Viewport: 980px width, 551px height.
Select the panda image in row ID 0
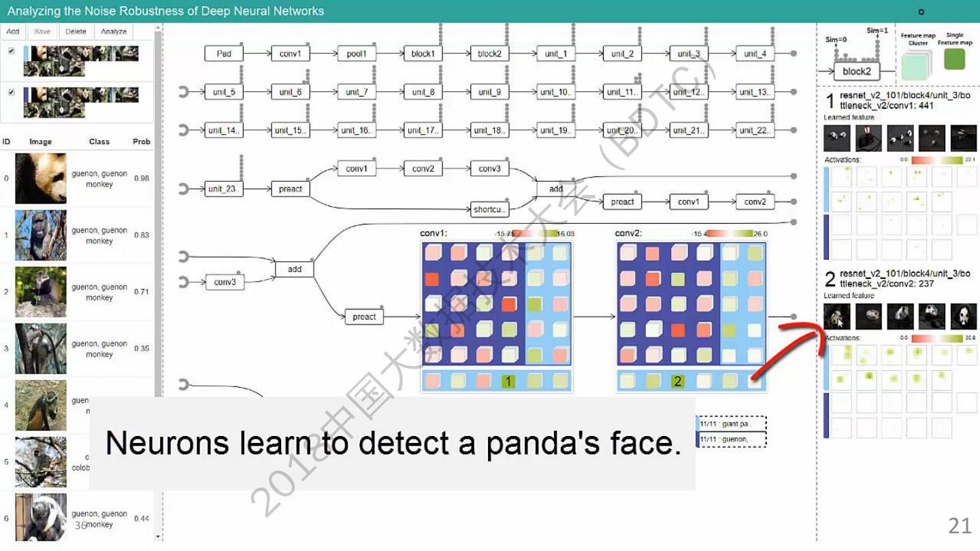(x=41, y=178)
